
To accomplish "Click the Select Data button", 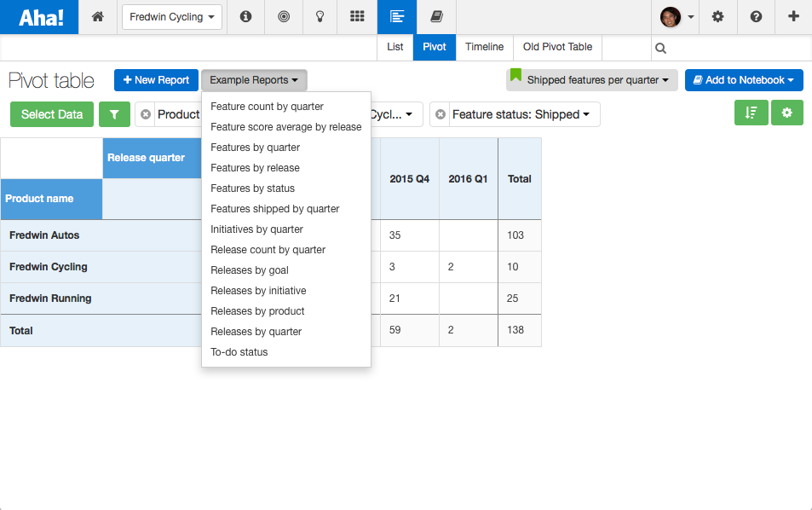I will coord(52,114).
